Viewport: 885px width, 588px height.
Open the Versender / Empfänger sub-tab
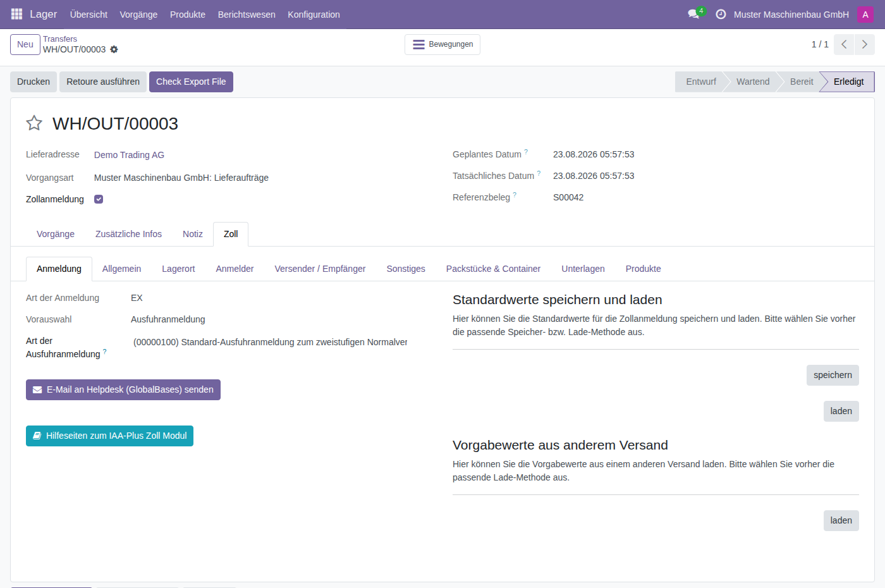[320, 269]
